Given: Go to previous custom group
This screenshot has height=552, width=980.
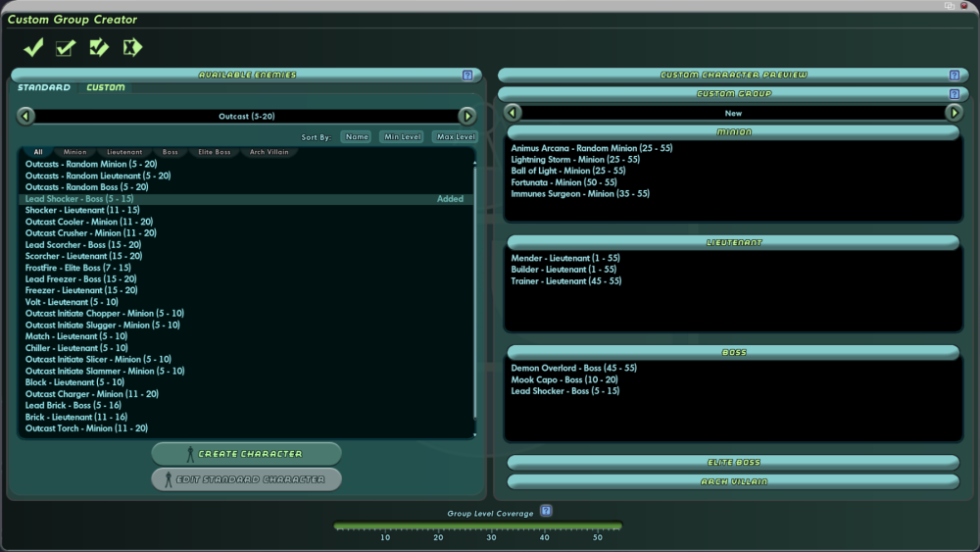Looking at the screenshot, I should (513, 113).
